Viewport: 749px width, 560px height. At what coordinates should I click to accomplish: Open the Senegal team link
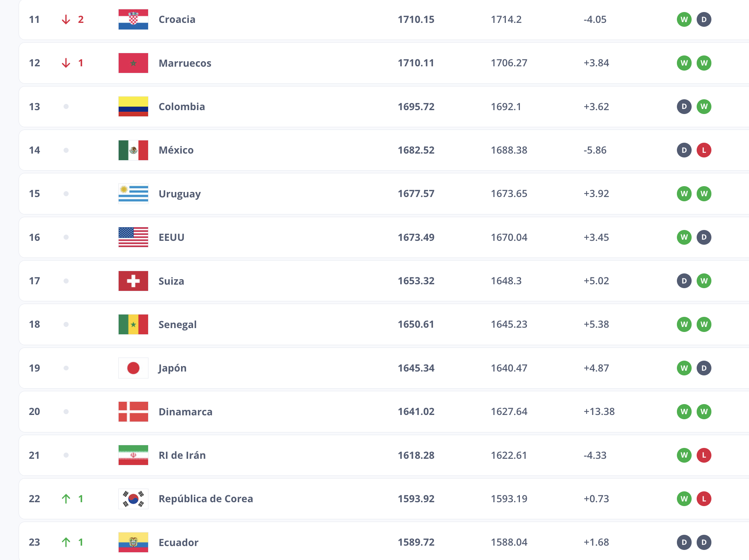pyautogui.click(x=177, y=325)
